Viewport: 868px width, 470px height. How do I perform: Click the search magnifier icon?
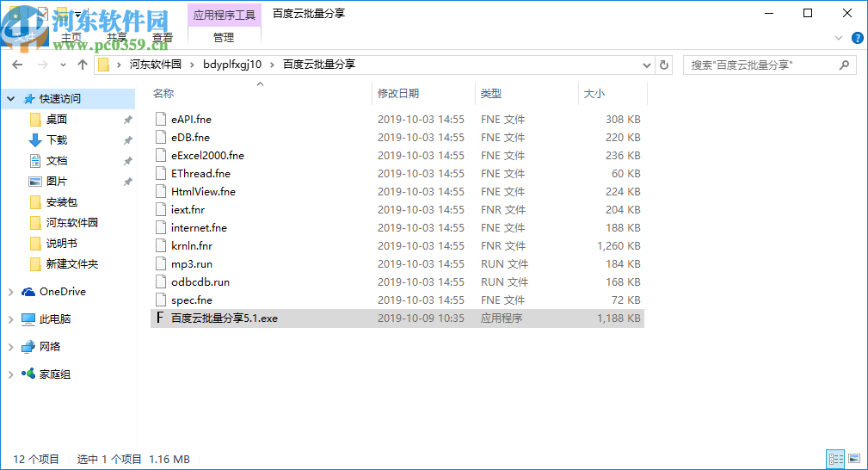844,65
